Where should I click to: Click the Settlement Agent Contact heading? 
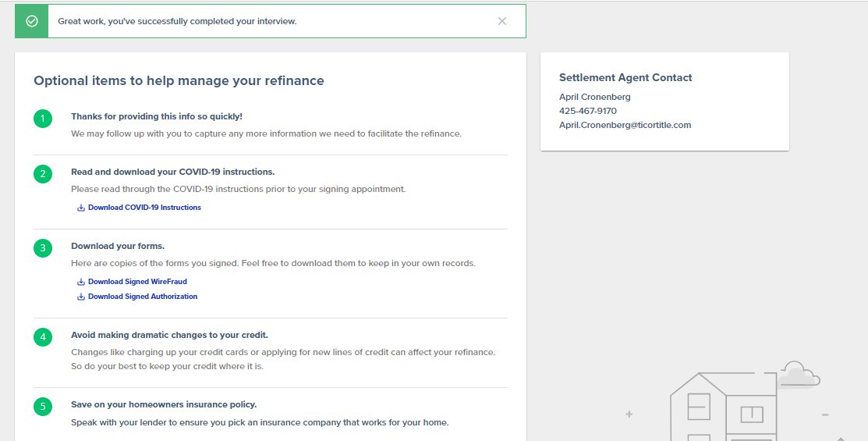pyautogui.click(x=625, y=77)
